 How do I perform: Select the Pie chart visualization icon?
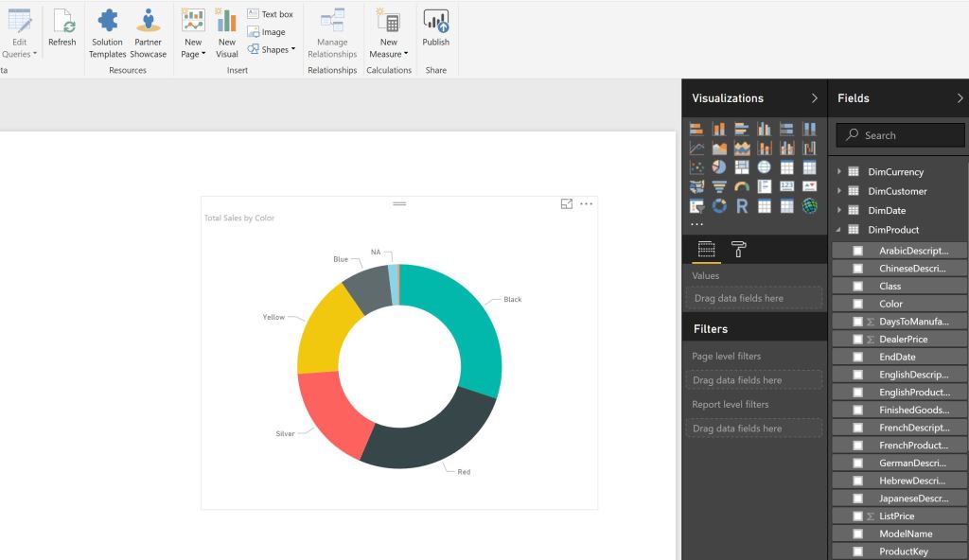pos(719,166)
